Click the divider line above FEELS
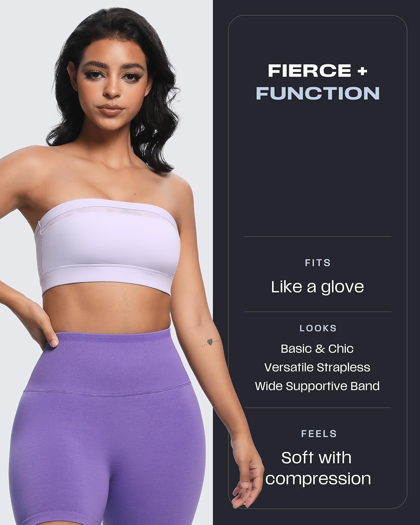The image size is (420, 525). tap(317, 407)
